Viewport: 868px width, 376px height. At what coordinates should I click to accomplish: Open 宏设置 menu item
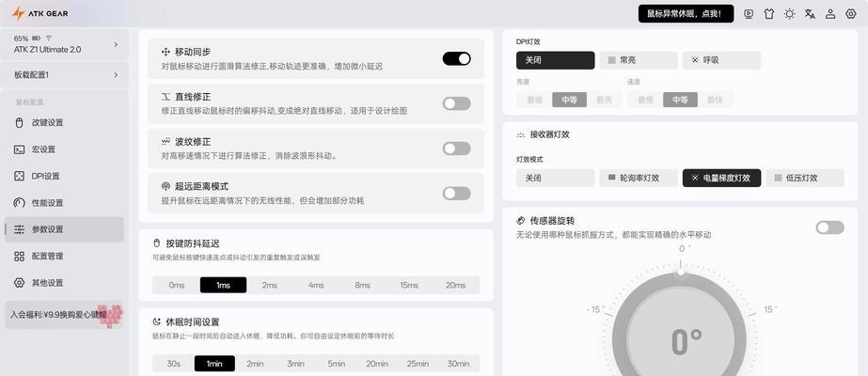coord(64,149)
